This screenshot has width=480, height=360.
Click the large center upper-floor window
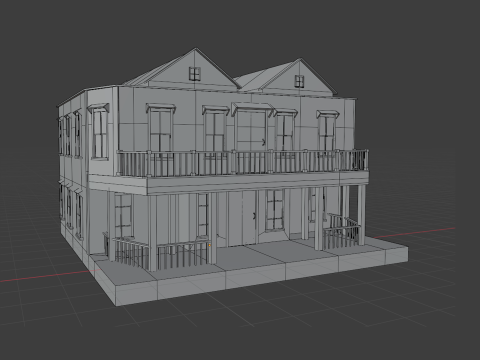[x=251, y=130]
